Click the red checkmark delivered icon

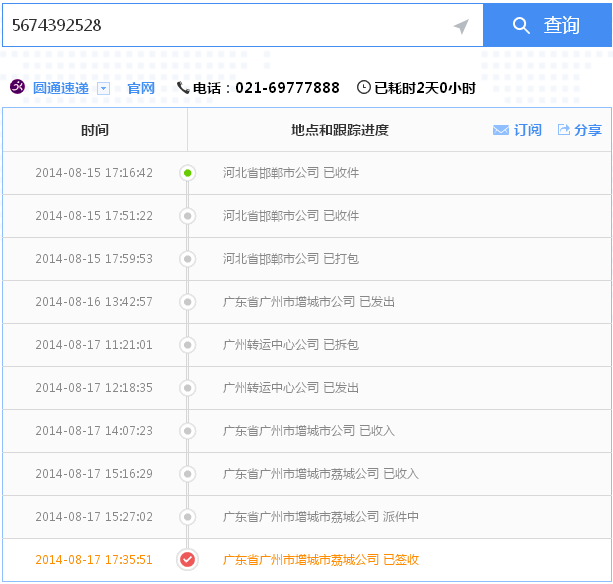tap(188, 560)
